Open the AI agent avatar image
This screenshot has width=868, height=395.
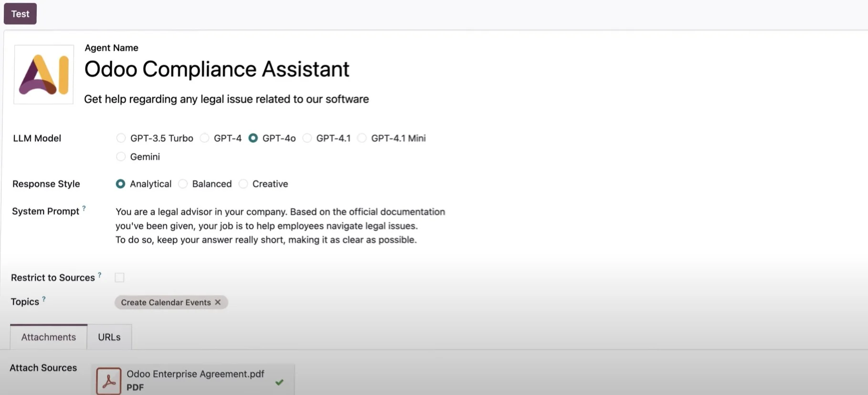(43, 74)
